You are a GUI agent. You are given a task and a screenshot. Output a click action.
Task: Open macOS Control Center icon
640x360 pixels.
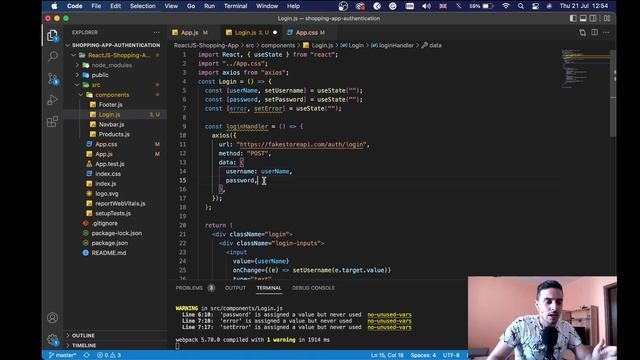pos(536,6)
